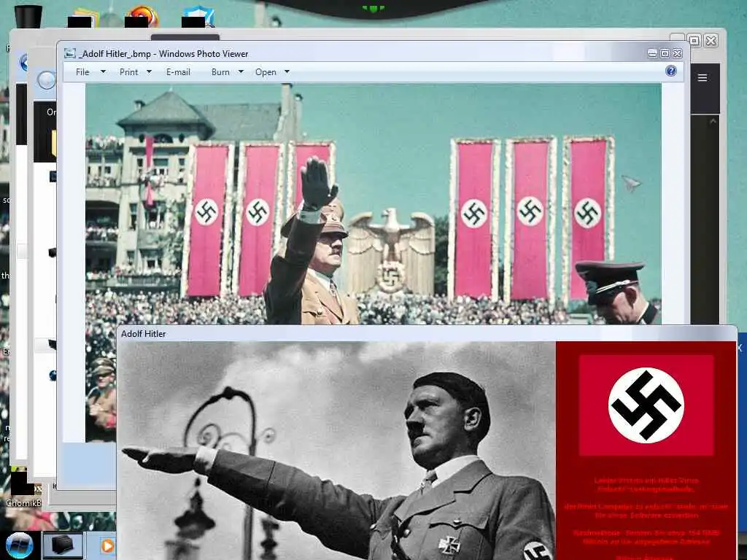Close the large background window
Viewport: 747px width, 560px height.
click(x=711, y=41)
